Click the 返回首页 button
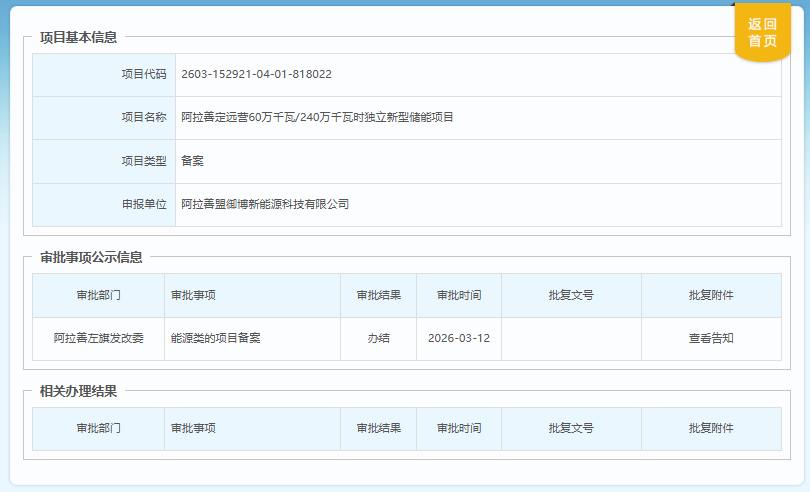The width and height of the screenshot is (810, 492). pyautogui.click(x=762, y=33)
